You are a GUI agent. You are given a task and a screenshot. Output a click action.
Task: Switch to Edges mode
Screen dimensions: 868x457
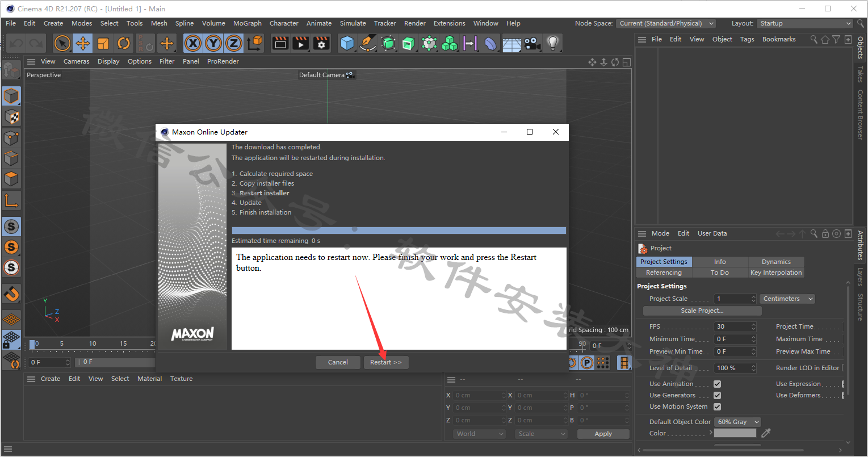tap(11, 158)
